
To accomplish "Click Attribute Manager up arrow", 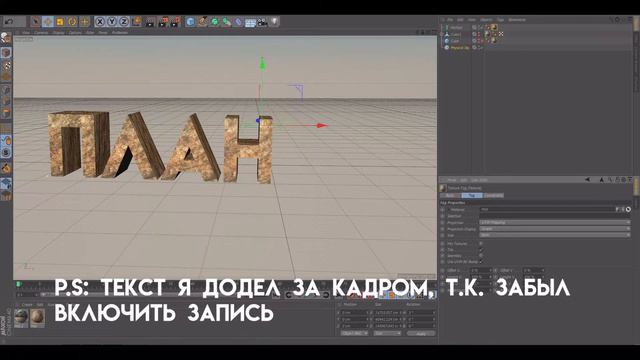I will [x=602, y=180].
